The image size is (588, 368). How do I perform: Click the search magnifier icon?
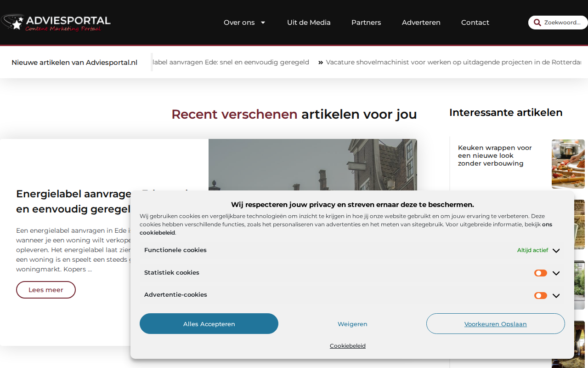(537, 23)
